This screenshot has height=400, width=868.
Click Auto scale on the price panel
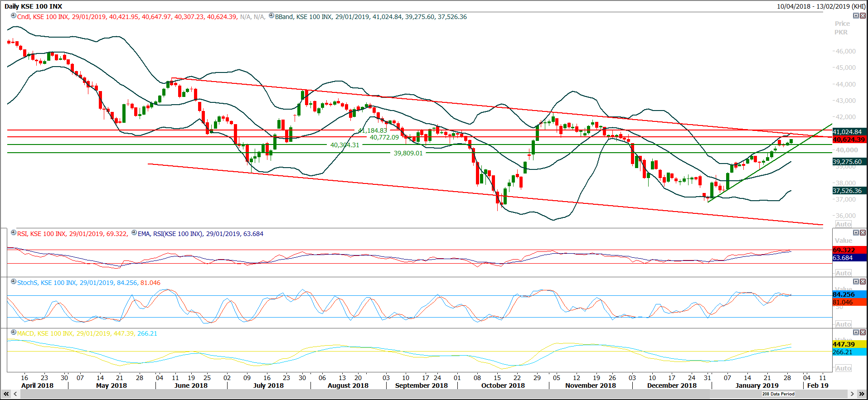coord(843,224)
